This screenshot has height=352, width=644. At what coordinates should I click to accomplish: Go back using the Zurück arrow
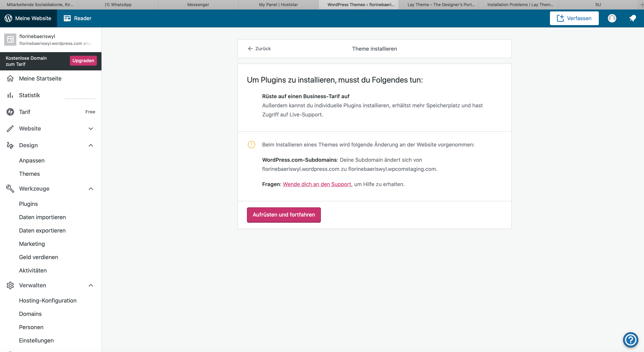259,49
